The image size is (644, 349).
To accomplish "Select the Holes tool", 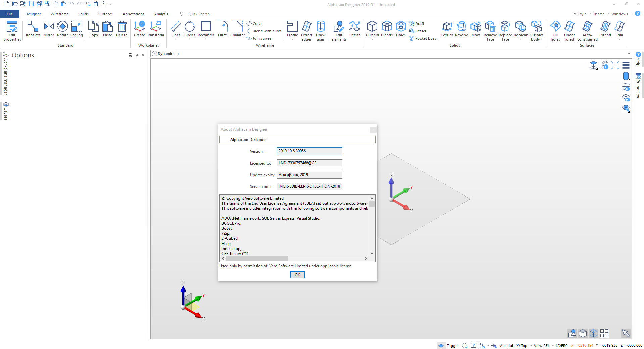I will (x=401, y=29).
